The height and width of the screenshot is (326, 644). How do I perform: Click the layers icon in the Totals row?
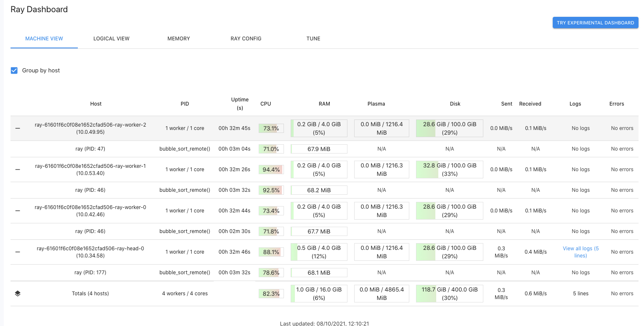18,293
